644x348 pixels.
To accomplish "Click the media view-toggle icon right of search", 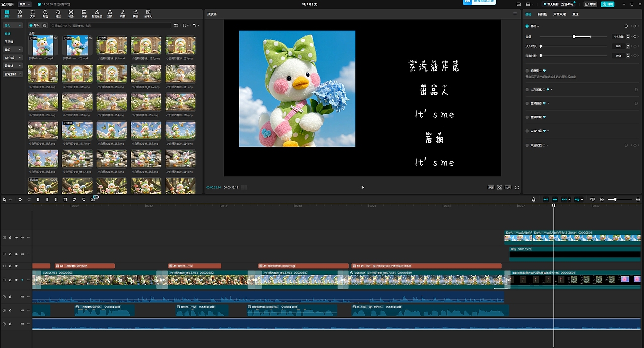I will 176,25.
